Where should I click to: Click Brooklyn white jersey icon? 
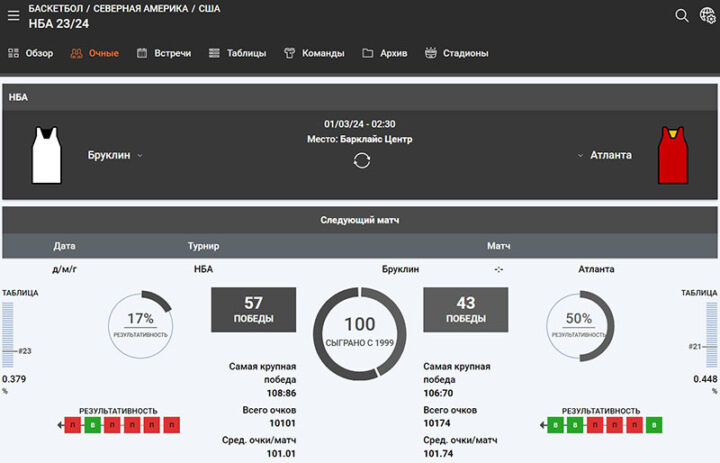pos(47,155)
